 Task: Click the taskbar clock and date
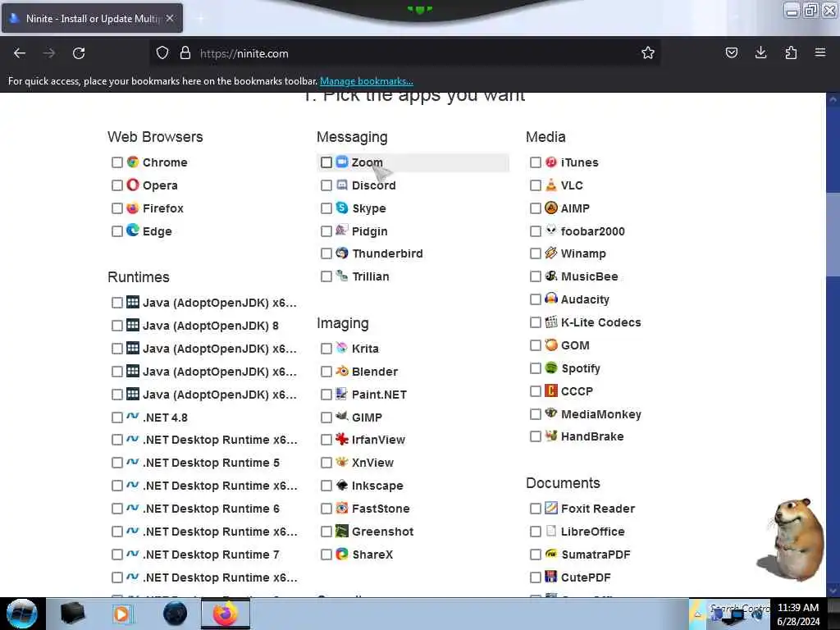tap(798, 614)
